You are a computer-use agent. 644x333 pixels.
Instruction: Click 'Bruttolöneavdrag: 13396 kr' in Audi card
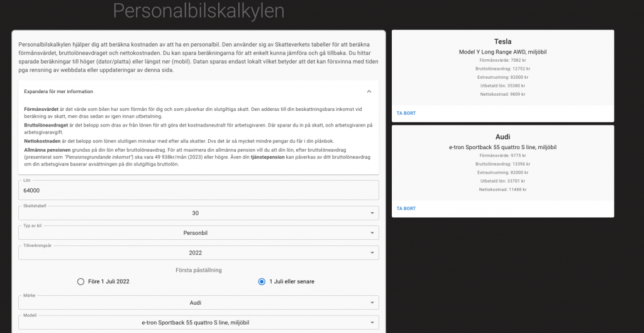click(x=502, y=164)
